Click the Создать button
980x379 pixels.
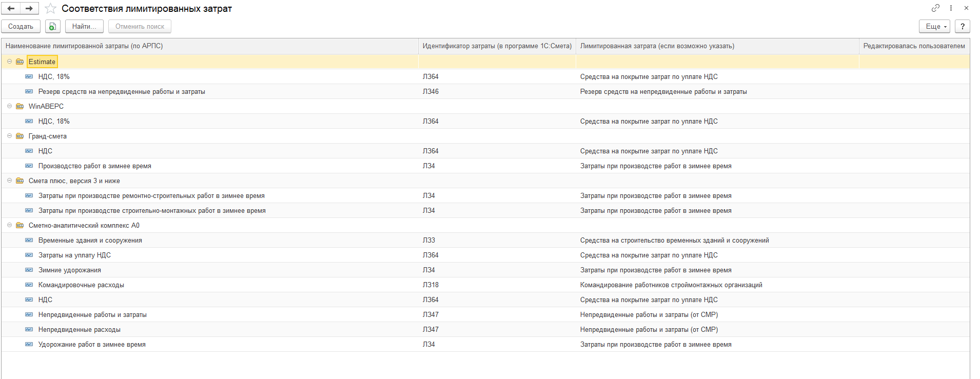coord(21,27)
